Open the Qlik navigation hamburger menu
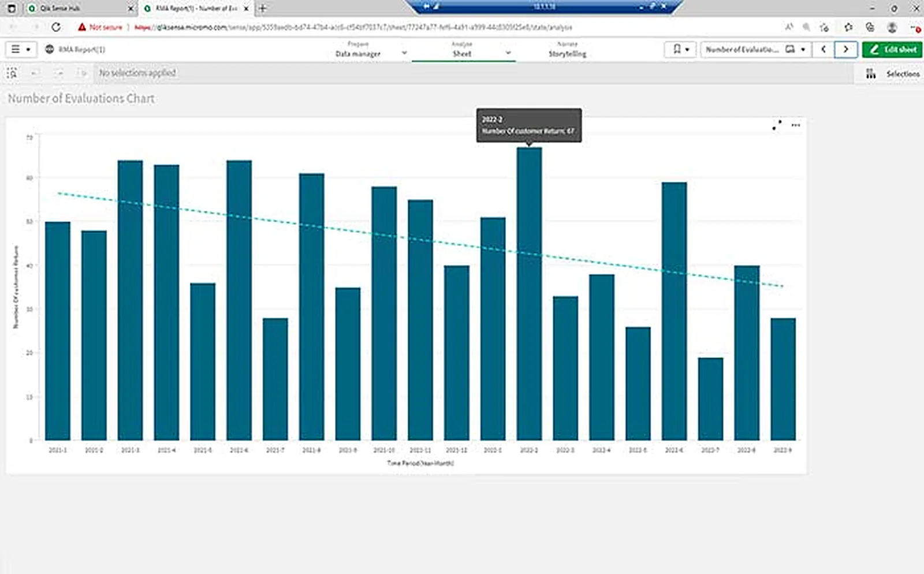This screenshot has width=924, height=574. point(21,50)
